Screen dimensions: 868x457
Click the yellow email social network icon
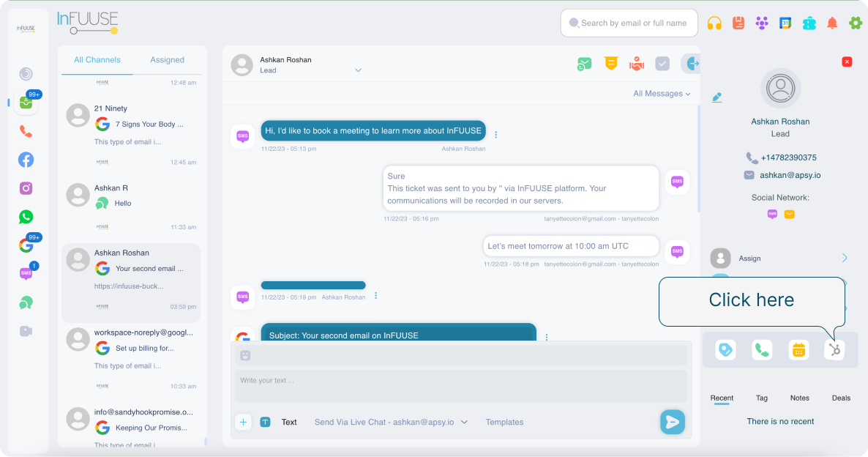[790, 215]
